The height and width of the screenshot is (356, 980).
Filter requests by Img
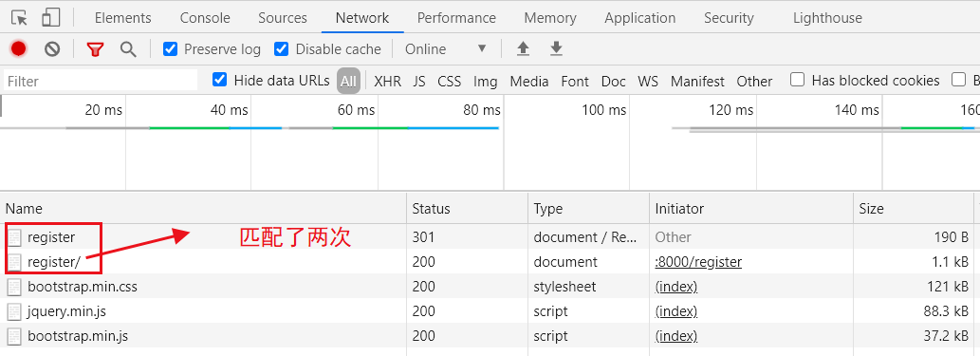pos(486,82)
